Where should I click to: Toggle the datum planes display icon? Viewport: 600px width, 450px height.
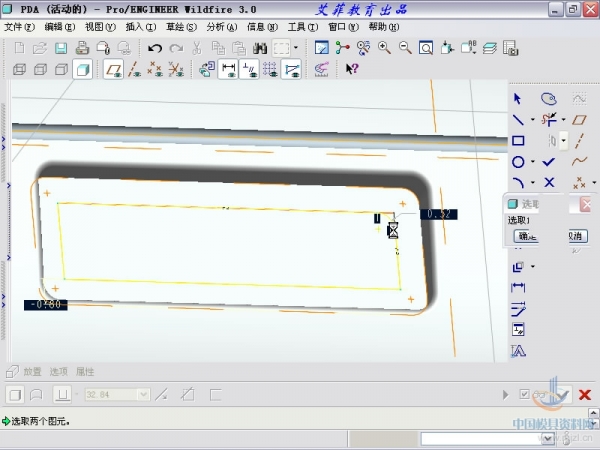pyautogui.click(x=114, y=69)
